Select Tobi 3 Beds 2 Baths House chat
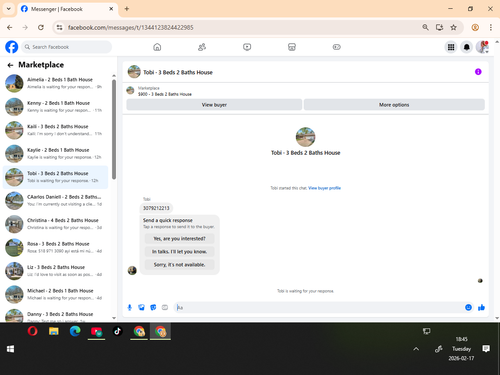The width and height of the screenshot is (500, 375). (55, 177)
